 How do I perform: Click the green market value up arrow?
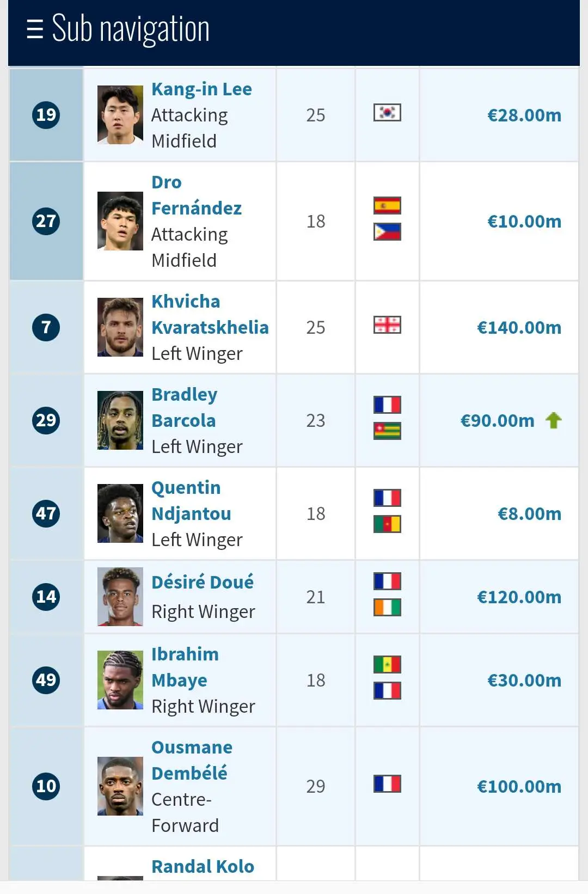554,420
